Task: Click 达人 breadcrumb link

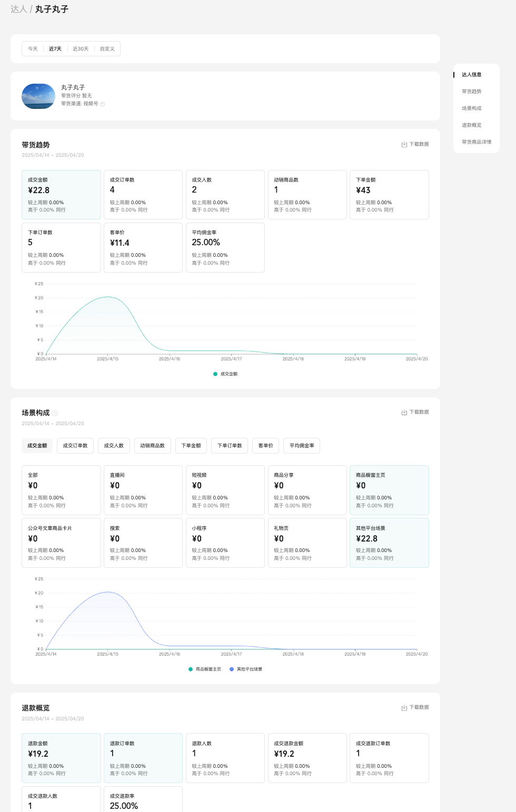Action: click(18, 9)
